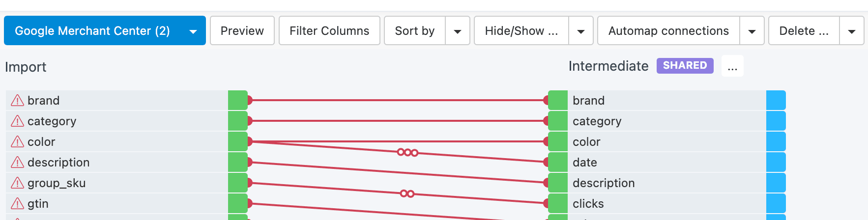Click the Preview button

pos(242,30)
